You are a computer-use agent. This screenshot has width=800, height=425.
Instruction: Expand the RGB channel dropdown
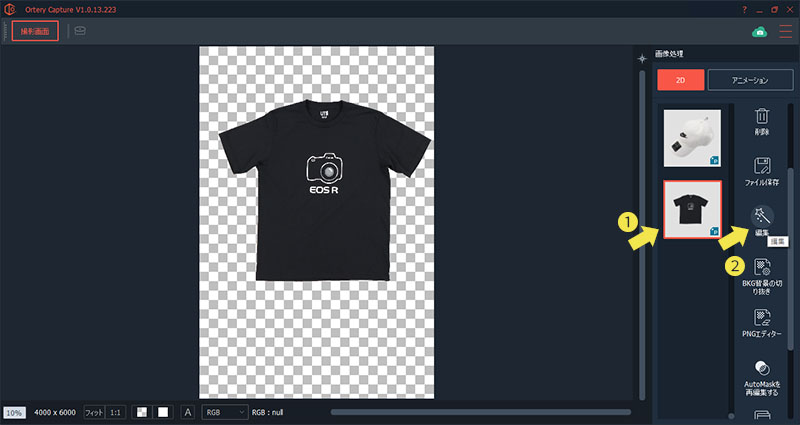point(223,411)
